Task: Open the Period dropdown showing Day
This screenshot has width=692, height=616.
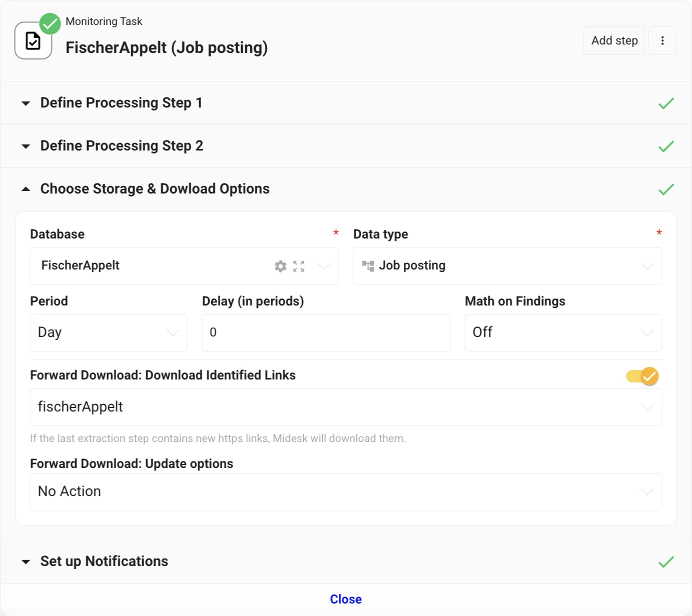Action: (x=109, y=332)
